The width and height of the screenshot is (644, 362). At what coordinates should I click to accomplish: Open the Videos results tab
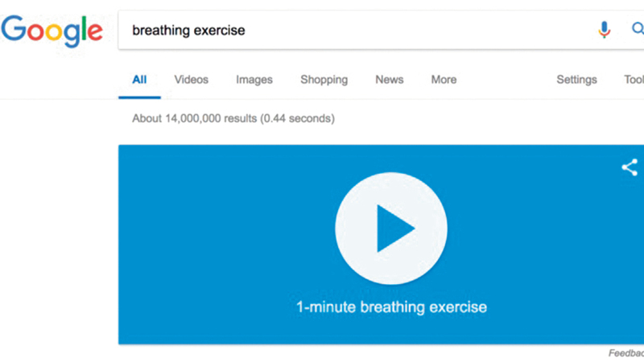[x=191, y=80]
